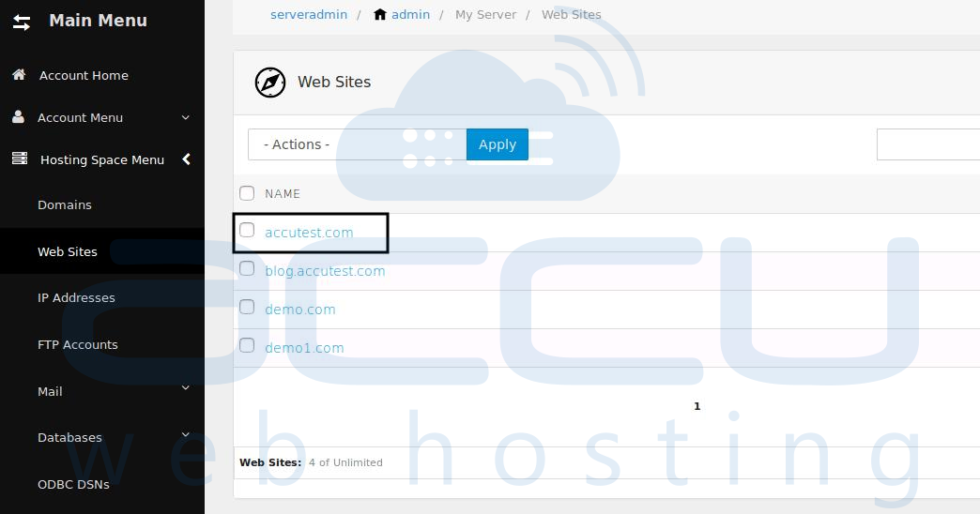Check the box for blog.accutest.com
The width and height of the screenshot is (980, 514).
click(x=247, y=268)
